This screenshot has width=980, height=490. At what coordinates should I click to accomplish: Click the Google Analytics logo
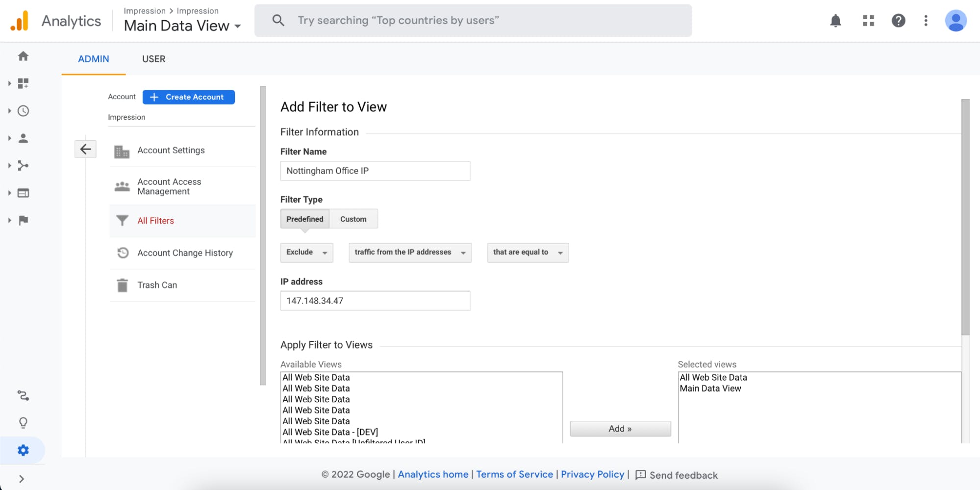(20, 21)
